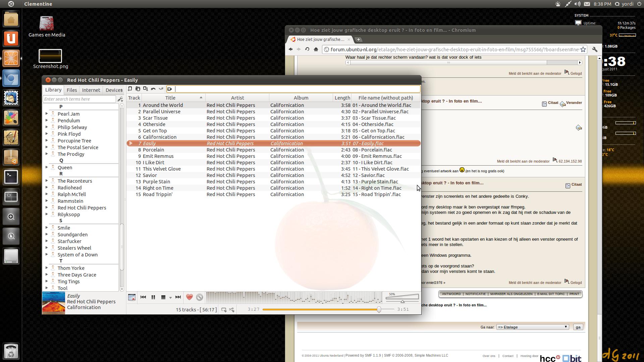Open the Games en Media desktop folder
644x362 pixels.
[47, 26]
